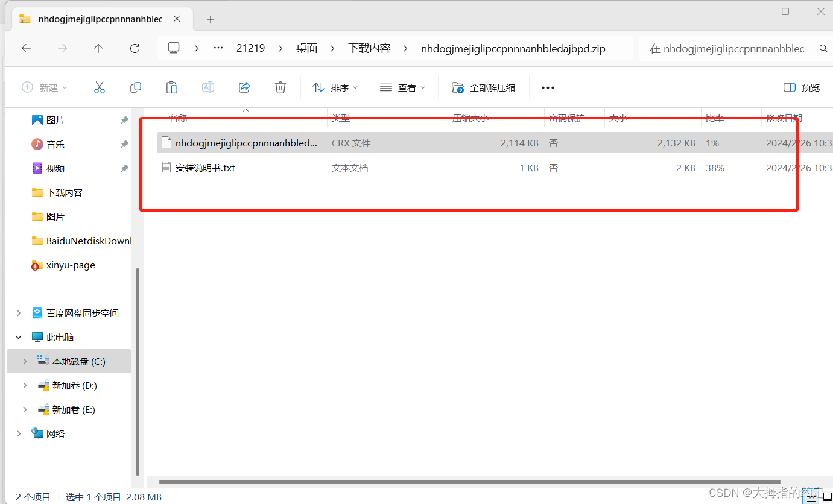Image resolution: width=833 pixels, height=504 pixels.
Task: Go up one folder level
Action: point(98,49)
